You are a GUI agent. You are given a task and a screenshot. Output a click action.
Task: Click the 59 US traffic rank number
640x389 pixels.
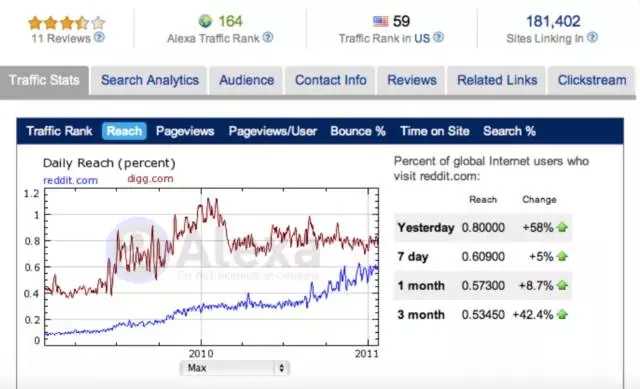(x=401, y=21)
